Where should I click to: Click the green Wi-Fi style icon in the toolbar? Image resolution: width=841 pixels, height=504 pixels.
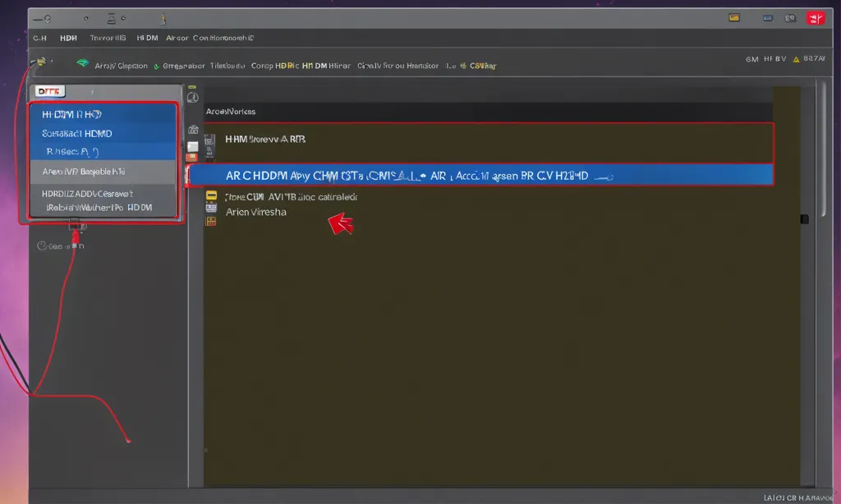(x=82, y=63)
